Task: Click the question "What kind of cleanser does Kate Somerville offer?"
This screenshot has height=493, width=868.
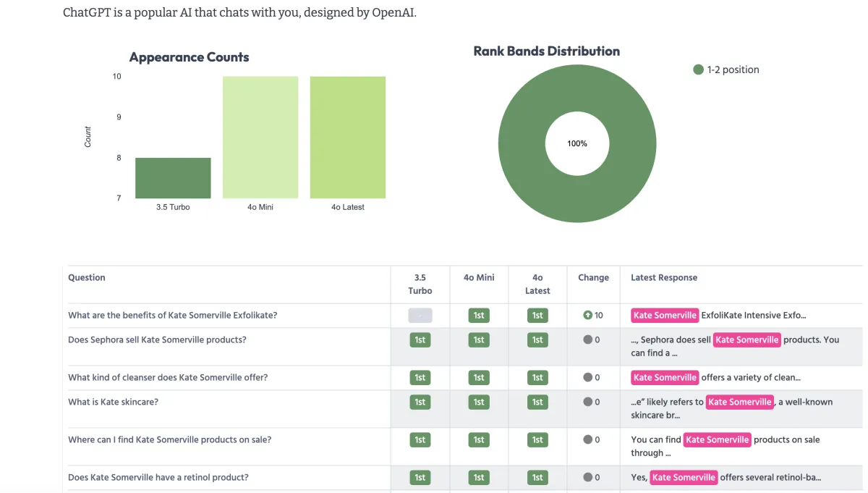Action: [x=168, y=377]
